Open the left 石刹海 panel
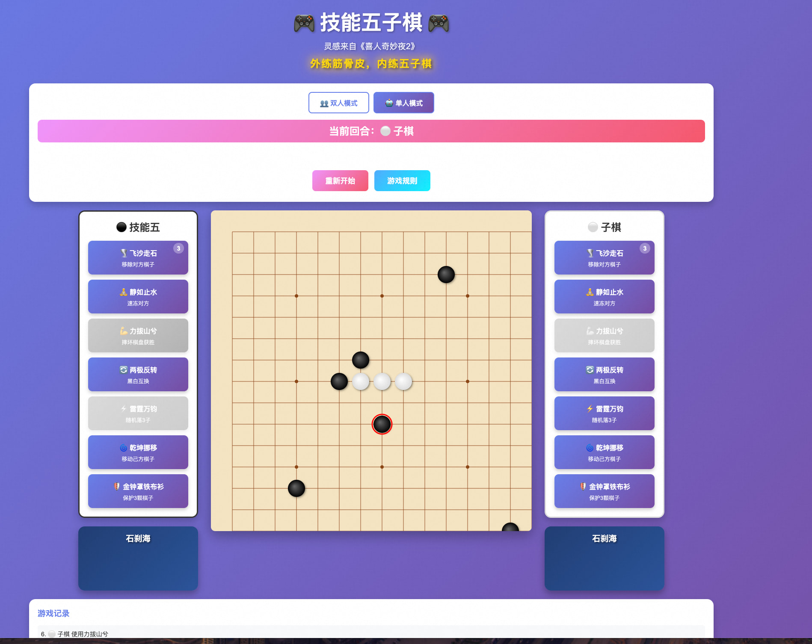Screen dimensions: 812x644 [x=138, y=558]
